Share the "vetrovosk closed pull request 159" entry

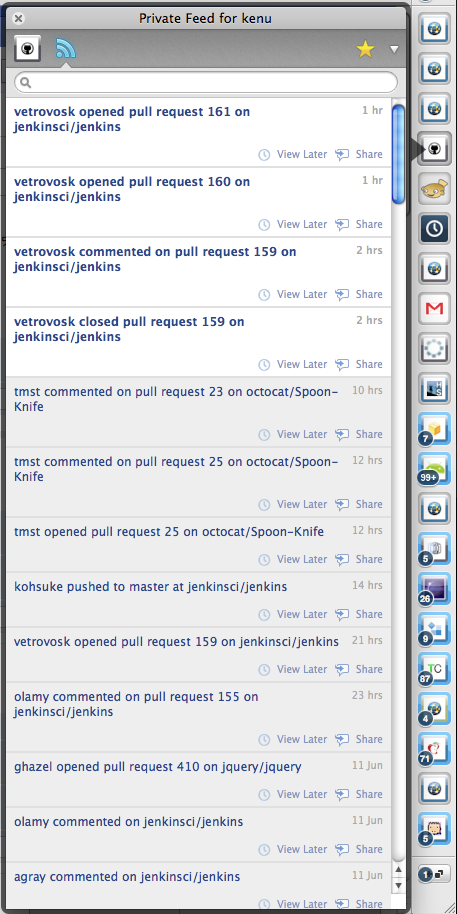(359, 364)
